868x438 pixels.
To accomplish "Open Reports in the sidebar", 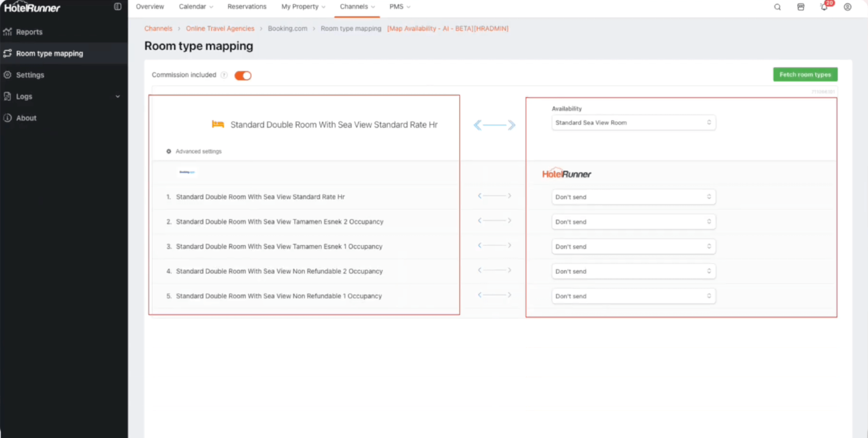I will point(29,32).
